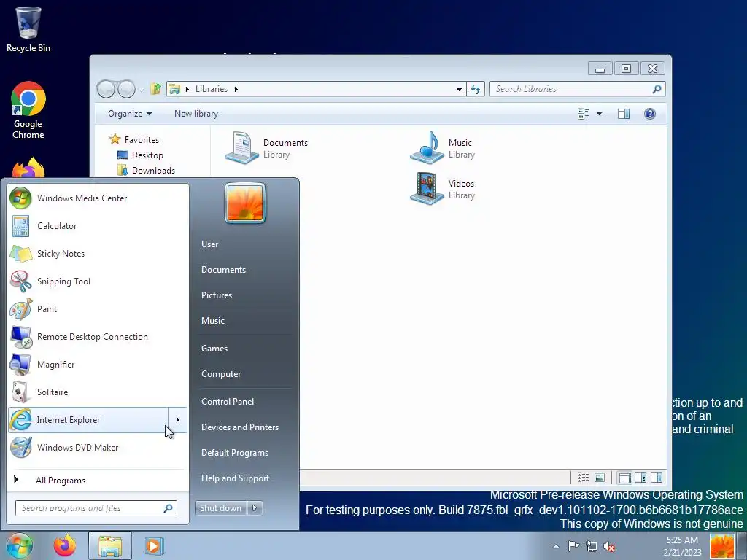Click Explorer Forward button
The height and width of the screenshot is (560, 747).
126,89
